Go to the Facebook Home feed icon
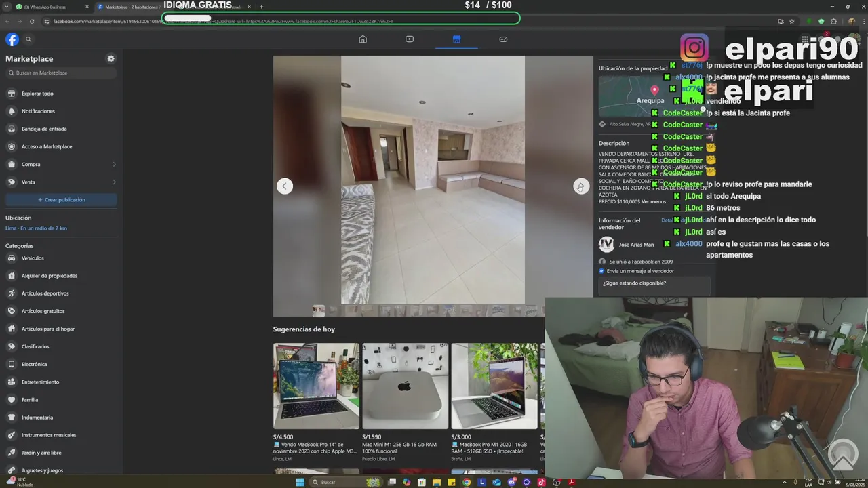The height and width of the screenshot is (488, 868). (363, 39)
